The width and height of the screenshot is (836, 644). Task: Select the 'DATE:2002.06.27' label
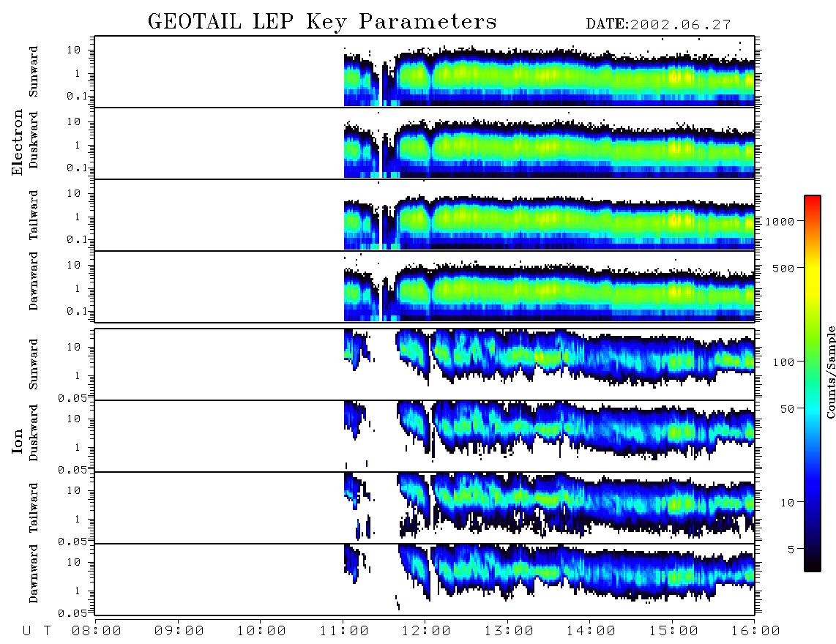pyautogui.click(x=658, y=25)
